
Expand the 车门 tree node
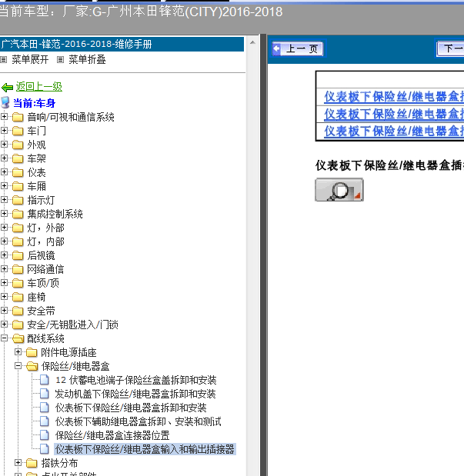[5, 131]
